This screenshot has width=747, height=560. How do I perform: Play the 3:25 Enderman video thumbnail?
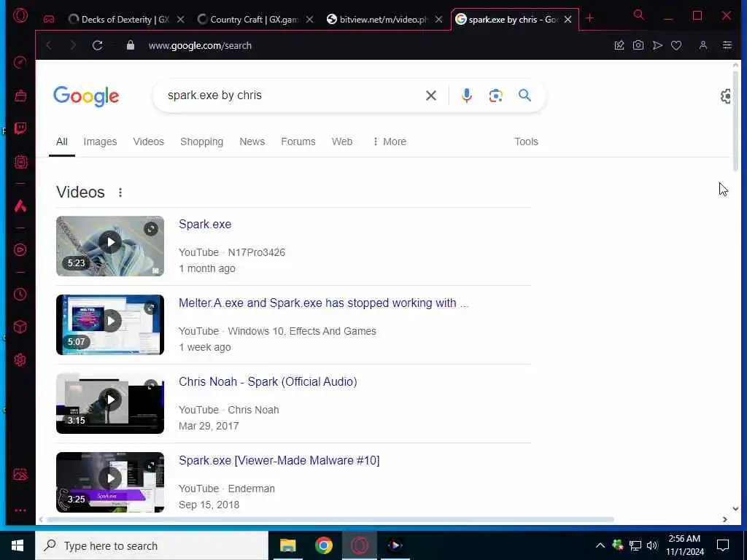(x=110, y=482)
